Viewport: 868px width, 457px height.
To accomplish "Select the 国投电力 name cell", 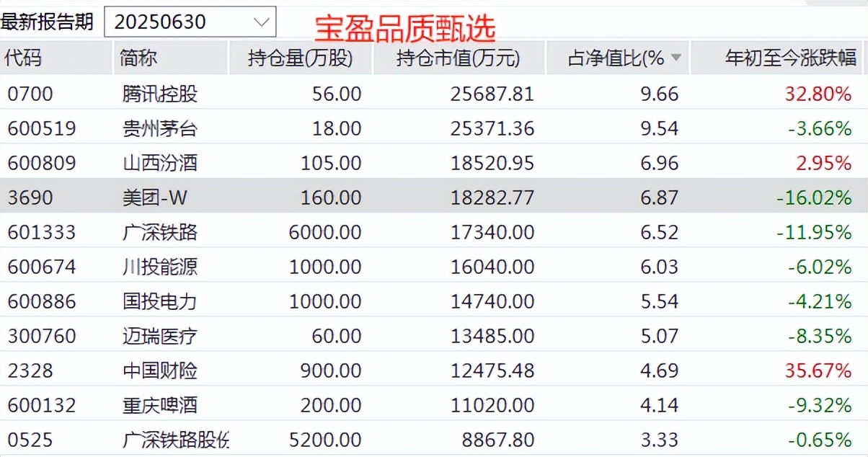I will tap(160, 301).
